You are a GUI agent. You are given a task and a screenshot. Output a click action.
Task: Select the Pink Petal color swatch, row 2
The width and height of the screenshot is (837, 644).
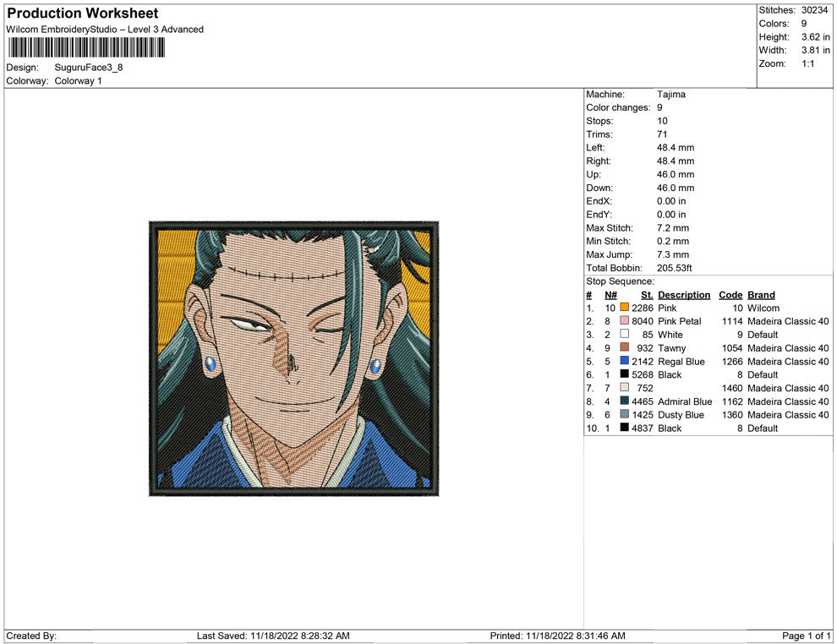pyautogui.click(x=624, y=320)
